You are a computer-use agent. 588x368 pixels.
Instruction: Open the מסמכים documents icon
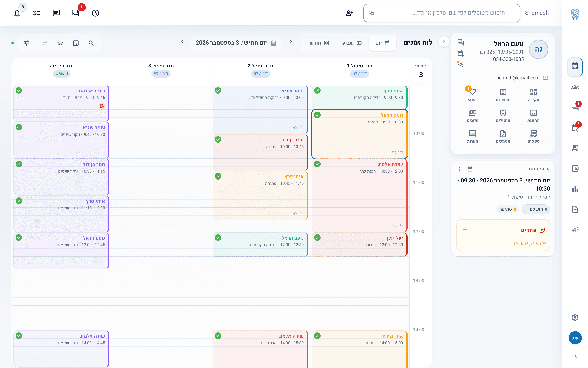(503, 137)
